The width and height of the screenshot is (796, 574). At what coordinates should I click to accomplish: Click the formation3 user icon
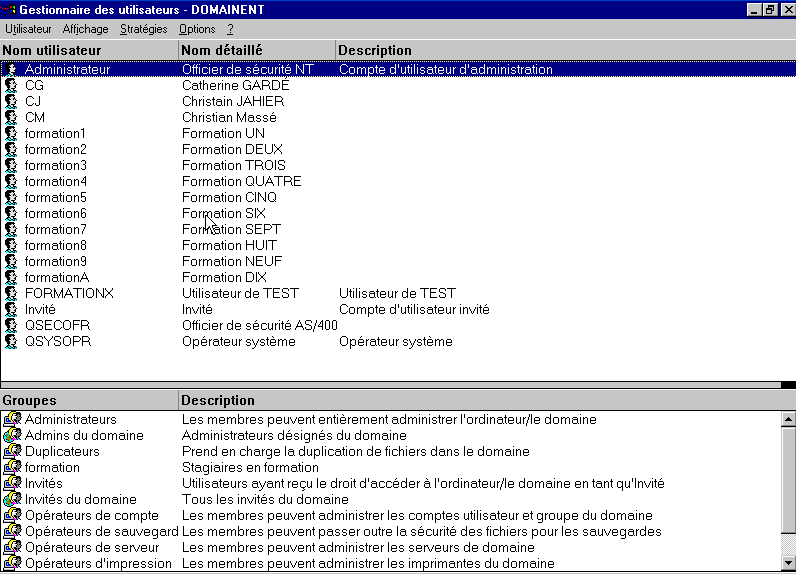(11, 165)
